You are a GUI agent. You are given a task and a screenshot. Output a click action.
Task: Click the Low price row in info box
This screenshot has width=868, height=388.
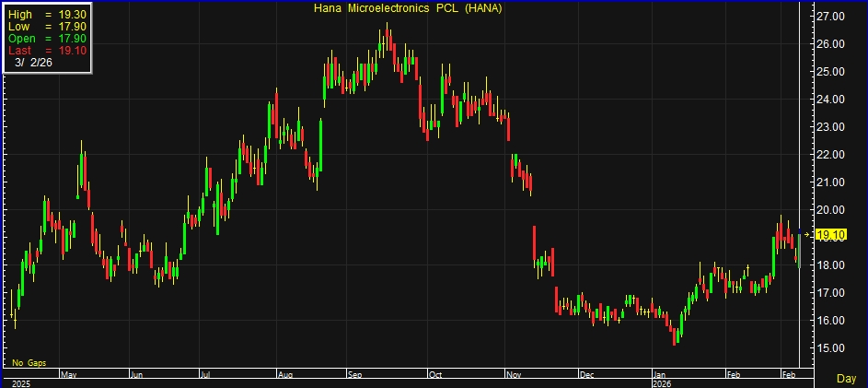point(45,28)
